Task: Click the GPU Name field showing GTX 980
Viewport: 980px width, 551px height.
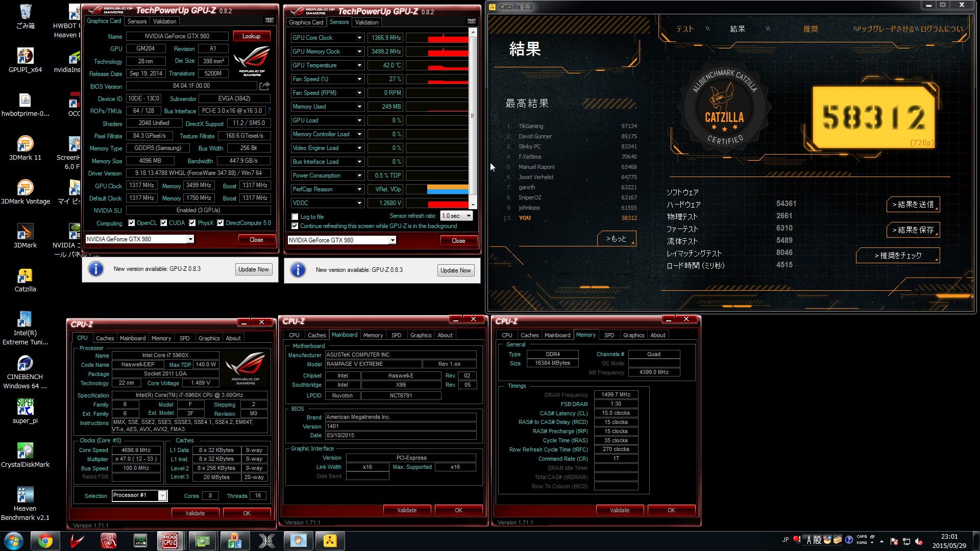Action: tap(177, 36)
